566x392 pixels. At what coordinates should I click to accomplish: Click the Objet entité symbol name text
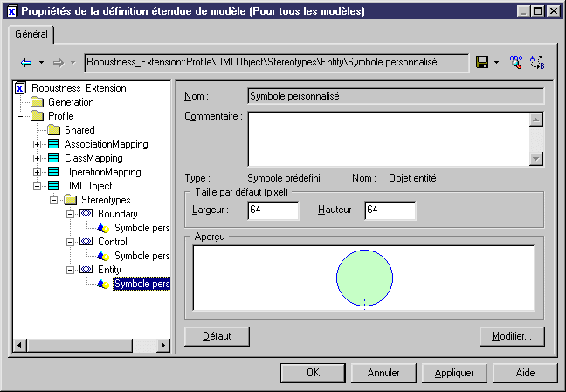pyautogui.click(x=412, y=178)
